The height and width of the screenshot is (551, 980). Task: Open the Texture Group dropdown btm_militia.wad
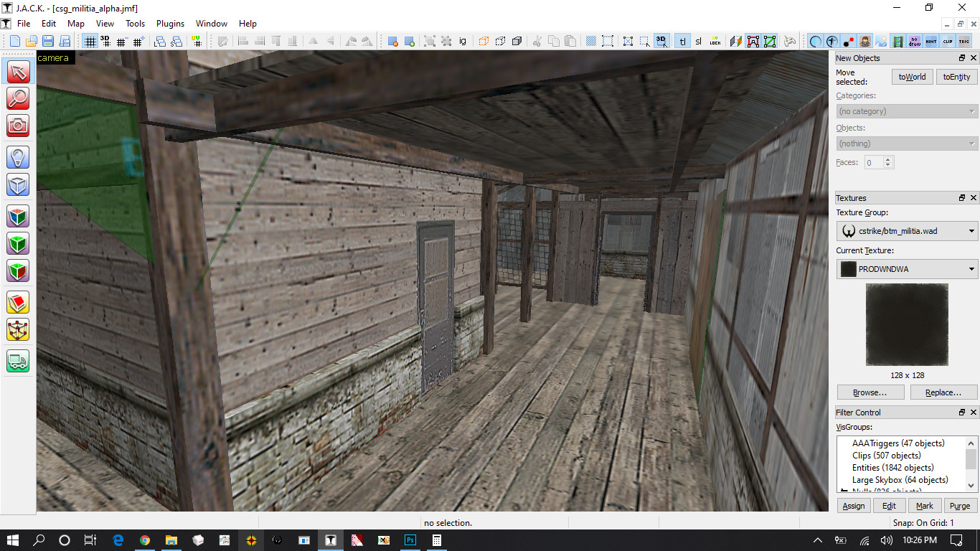tap(907, 231)
